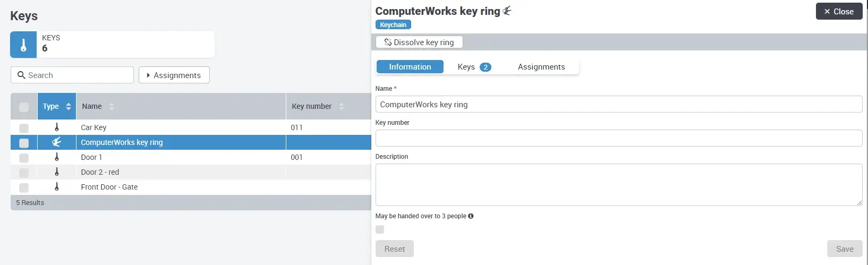Sort table by Type column
868x265 pixels.
pyautogui.click(x=57, y=106)
